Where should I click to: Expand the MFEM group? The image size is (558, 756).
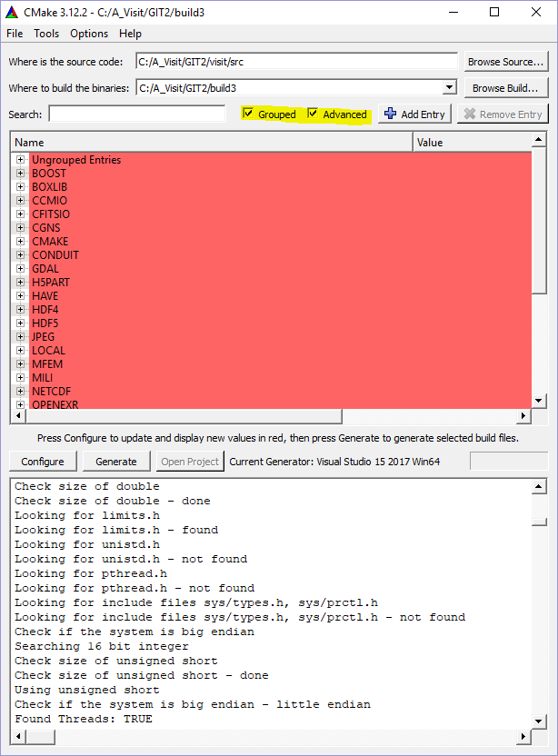click(20, 363)
